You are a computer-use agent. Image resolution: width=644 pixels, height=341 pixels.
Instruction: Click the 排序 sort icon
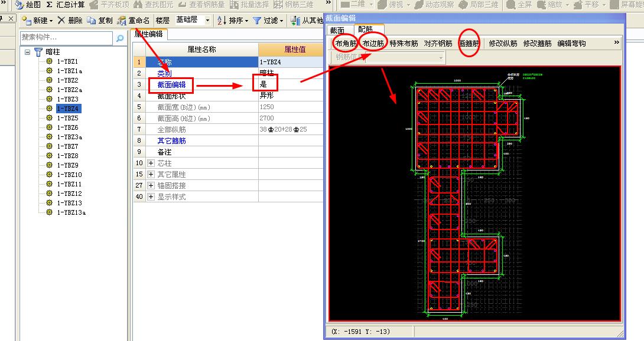[222, 20]
